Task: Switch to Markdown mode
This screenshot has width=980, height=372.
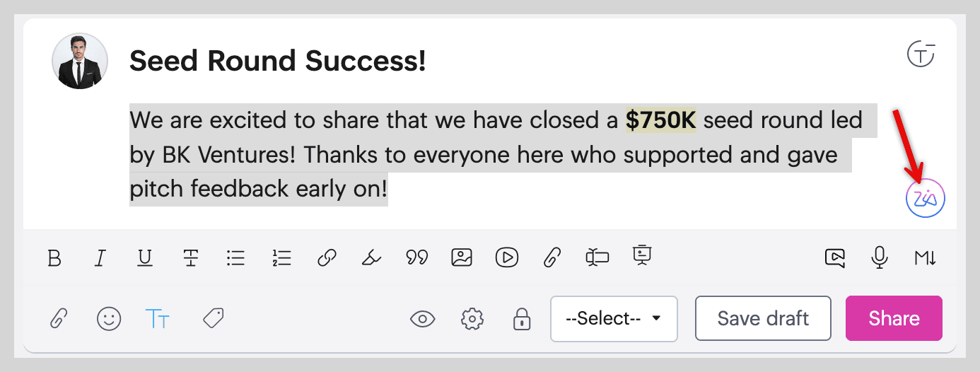Action: [x=925, y=258]
